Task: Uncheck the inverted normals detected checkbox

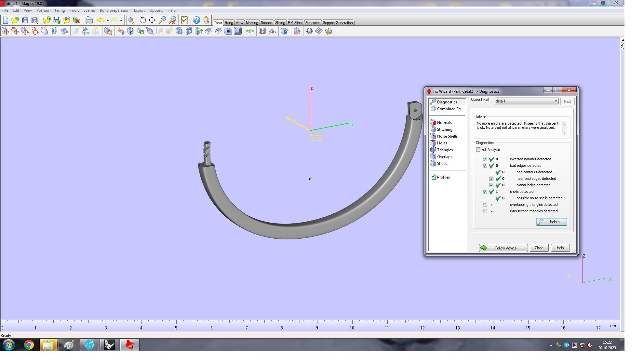Action: pyautogui.click(x=485, y=159)
